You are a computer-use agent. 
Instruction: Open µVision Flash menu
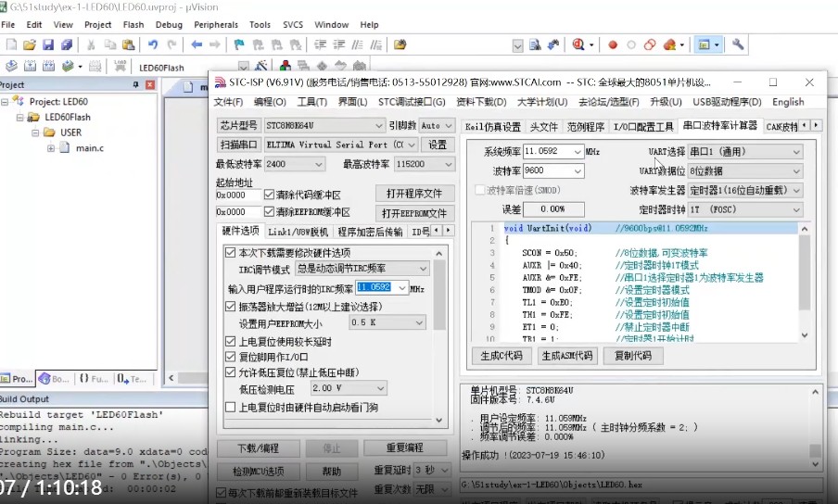click(x=133, y=25)
